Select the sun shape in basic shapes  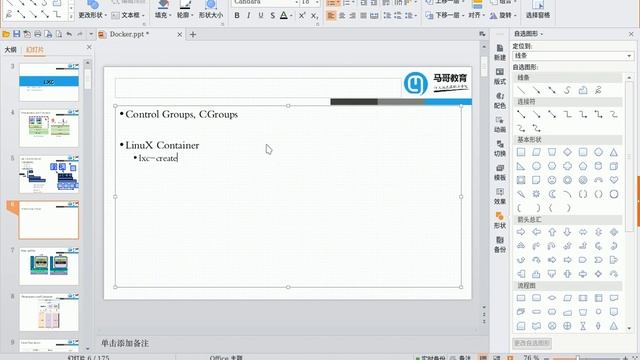point(536,194)
